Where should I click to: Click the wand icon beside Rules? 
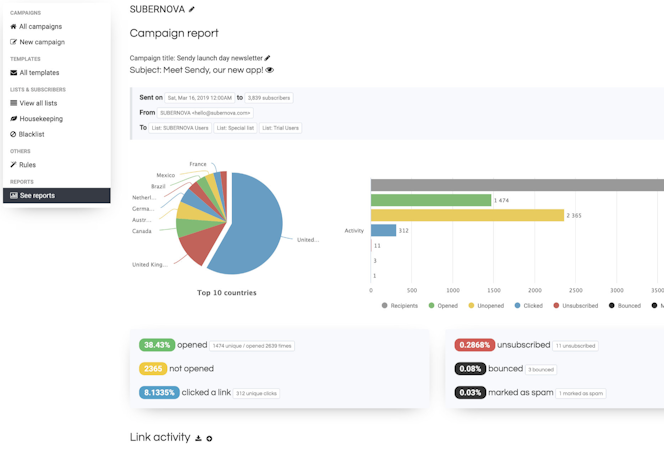(13, 165)
